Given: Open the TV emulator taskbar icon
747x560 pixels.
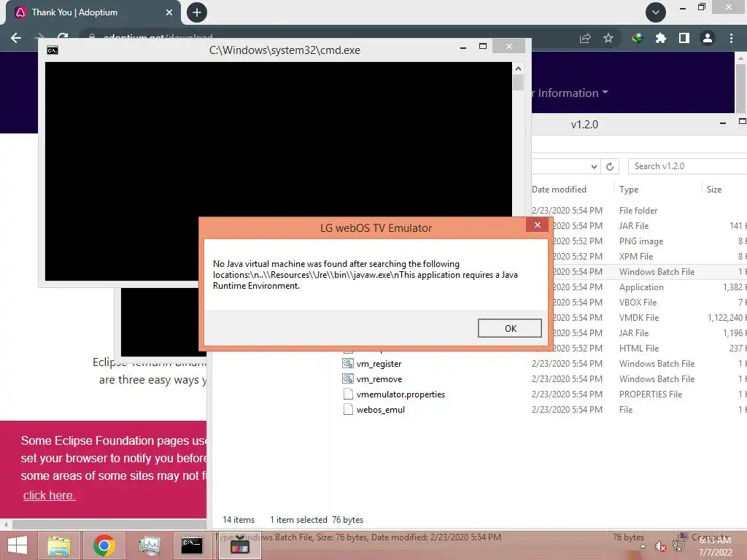Looking at the screenshot, I should (239, 545).
